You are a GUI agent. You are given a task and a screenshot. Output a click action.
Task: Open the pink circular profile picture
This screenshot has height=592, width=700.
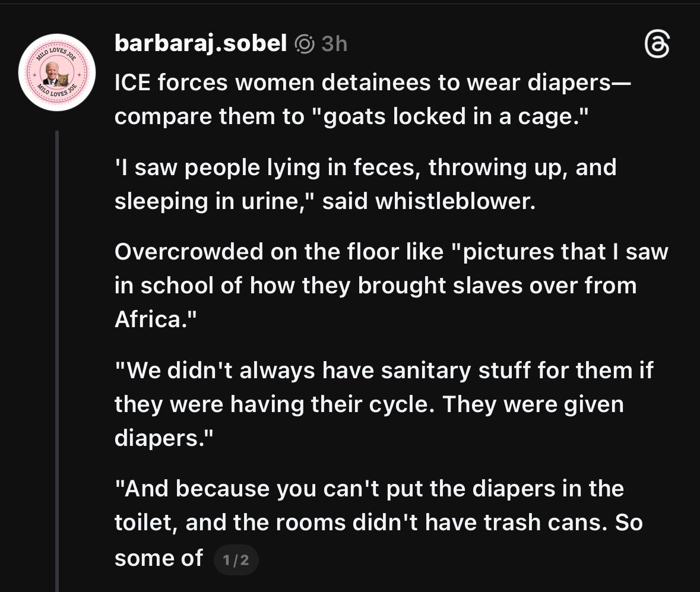pyautogui.click(x=57, y=72)
